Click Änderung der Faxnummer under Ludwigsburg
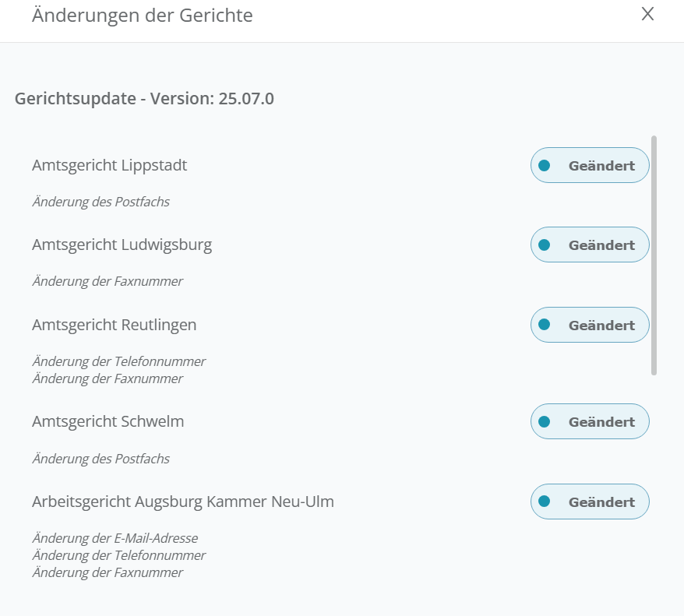This screenshot has height=616, width=684. pyautogui.click(x=108, y=281)
